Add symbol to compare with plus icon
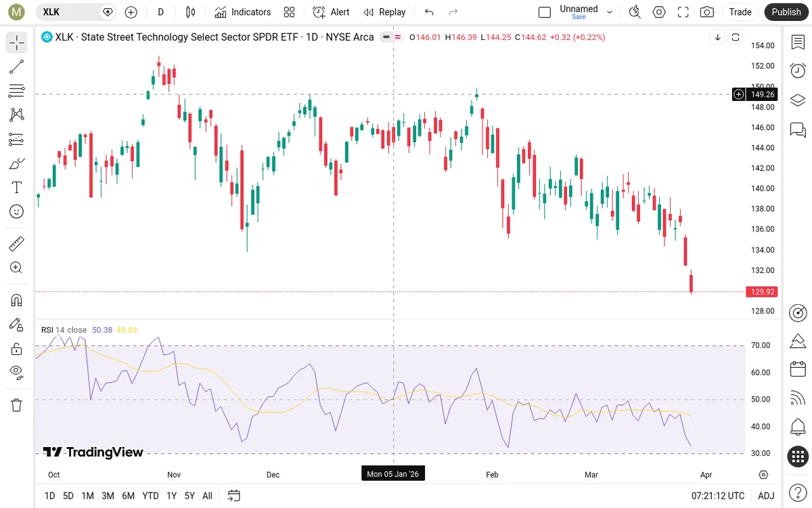 click(131, 12)
